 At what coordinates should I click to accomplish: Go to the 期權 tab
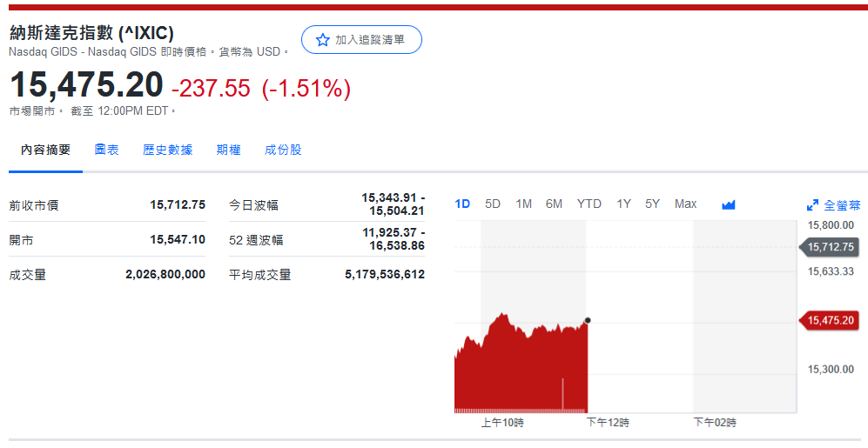coord(228,150)
